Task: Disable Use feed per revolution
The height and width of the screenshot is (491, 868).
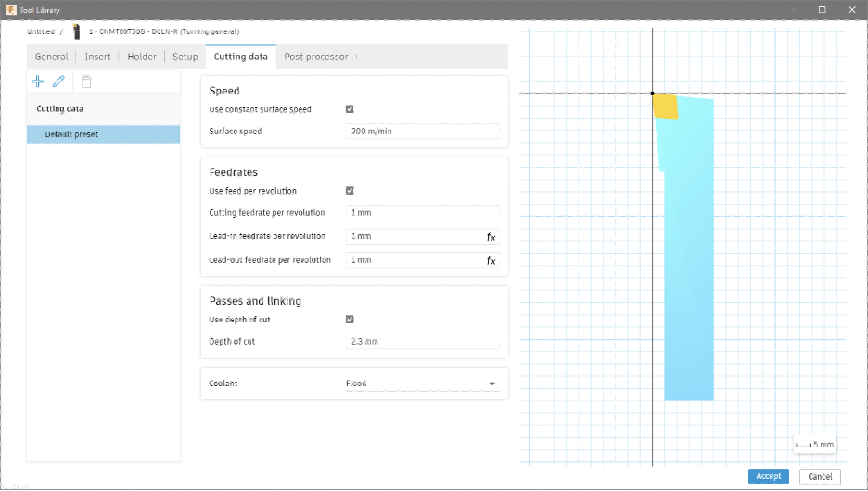Action: 350,191
